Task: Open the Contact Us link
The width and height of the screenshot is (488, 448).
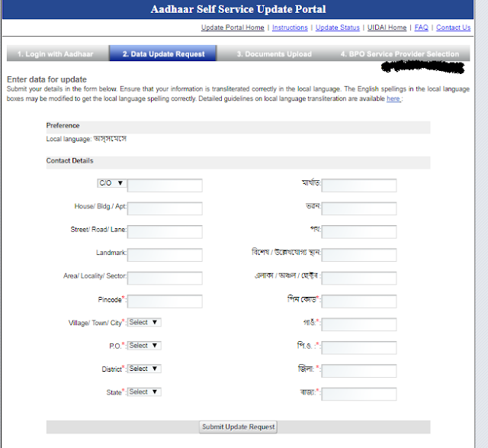Action: point(453,27)
